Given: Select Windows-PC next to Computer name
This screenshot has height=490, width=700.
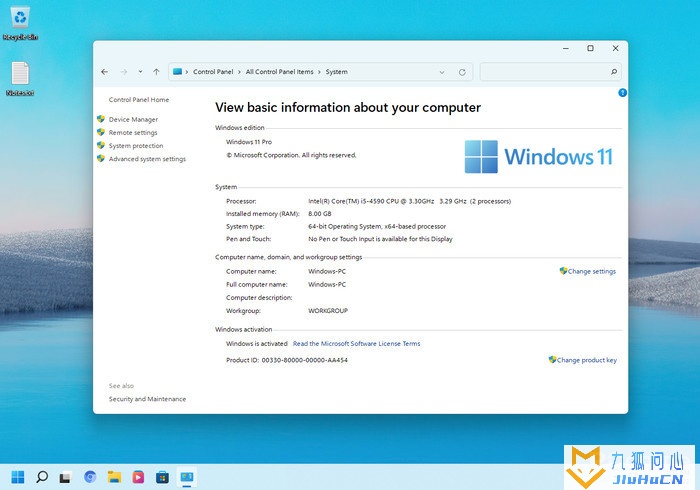Looking at the screenshot, I should pyautogui.click(x=327, y=271).
